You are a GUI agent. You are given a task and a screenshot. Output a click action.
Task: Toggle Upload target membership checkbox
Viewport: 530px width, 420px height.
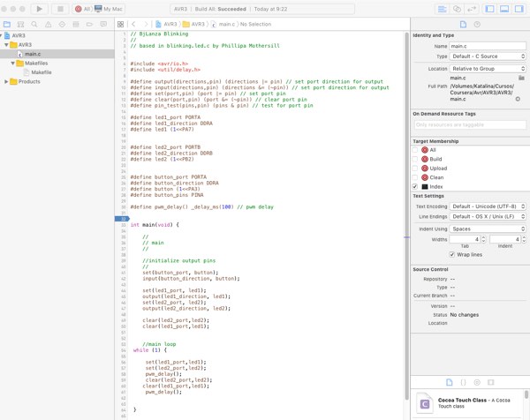point(415,169)
